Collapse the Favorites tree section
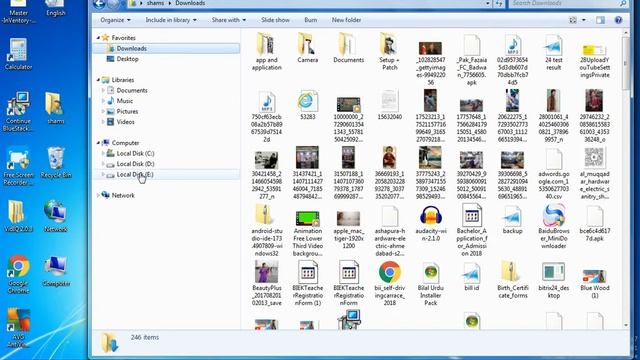 tap(98, 38)
